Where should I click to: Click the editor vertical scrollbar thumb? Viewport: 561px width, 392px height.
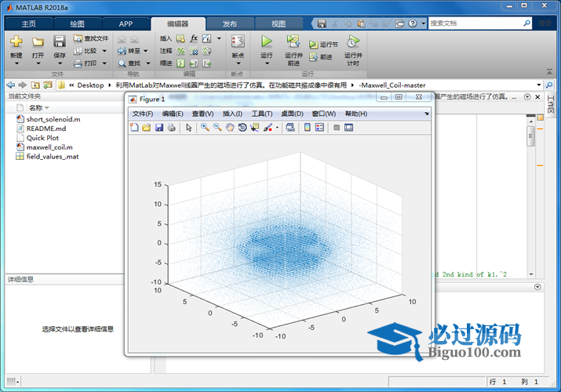pos(531,136)
